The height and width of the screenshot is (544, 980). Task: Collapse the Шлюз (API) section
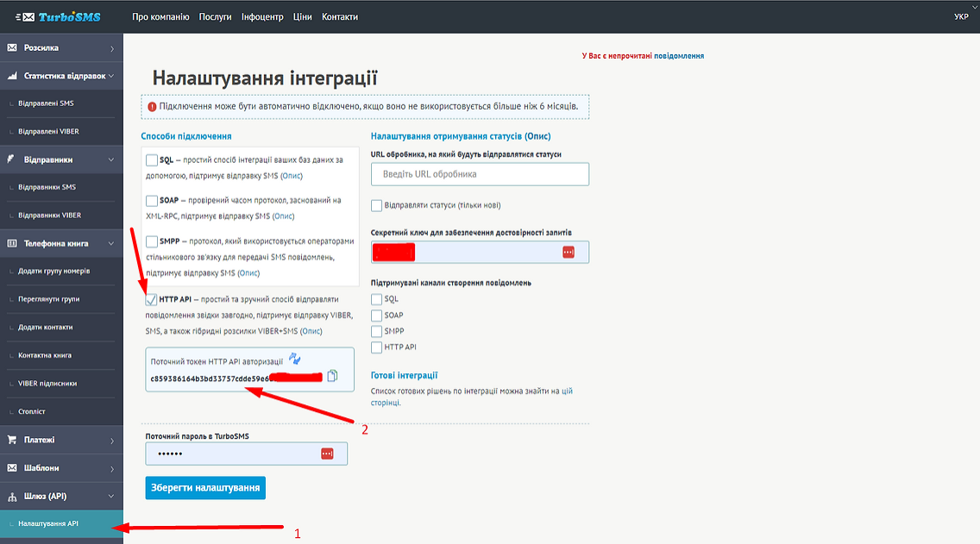111,497
